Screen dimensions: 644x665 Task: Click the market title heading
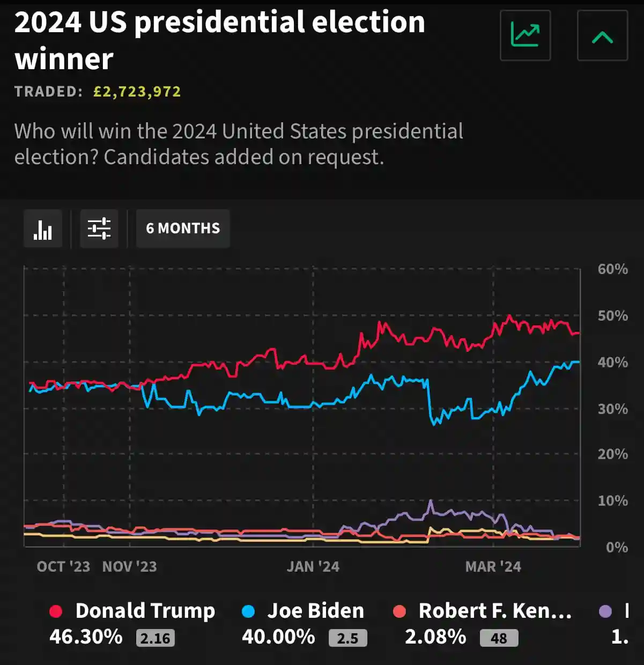pos(219,40)
